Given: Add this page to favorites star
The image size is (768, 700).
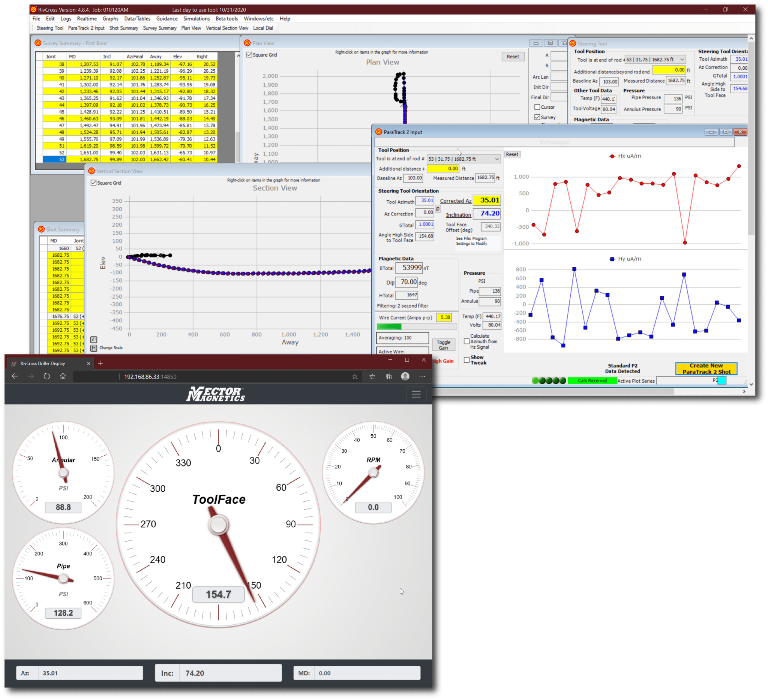Looking at the screenshot, I should point(355,377).
